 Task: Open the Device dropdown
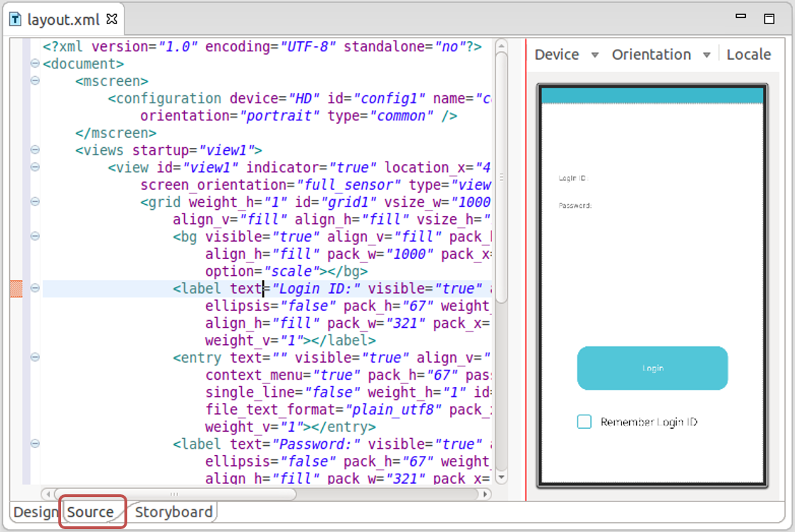(567, 55)
